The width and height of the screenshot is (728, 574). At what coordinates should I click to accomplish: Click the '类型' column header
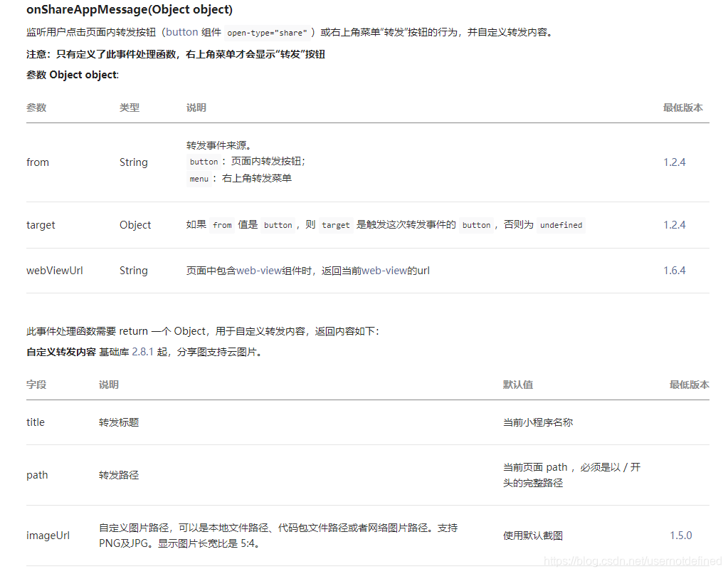129,108
